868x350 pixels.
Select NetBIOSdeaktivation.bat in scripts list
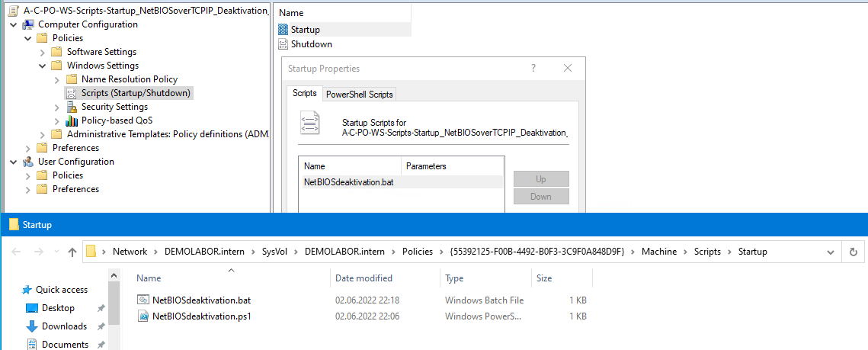click(x=348, y=182)
